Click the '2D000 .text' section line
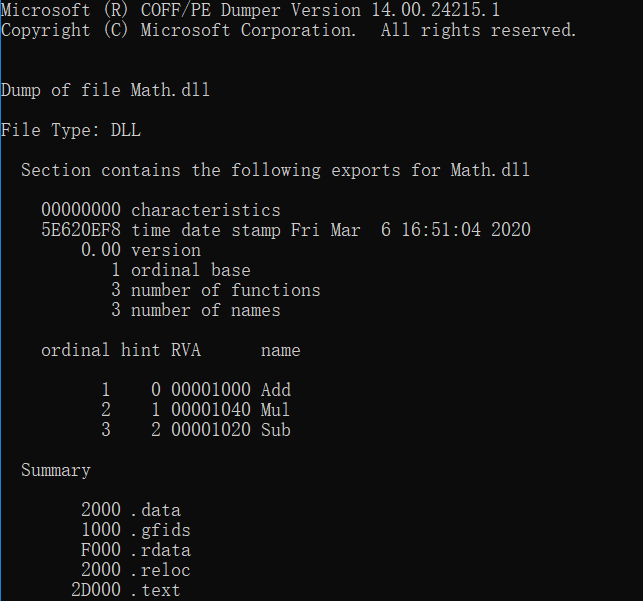Image resolution: width=643 pixels, height=601 pixels. point(126,590)
